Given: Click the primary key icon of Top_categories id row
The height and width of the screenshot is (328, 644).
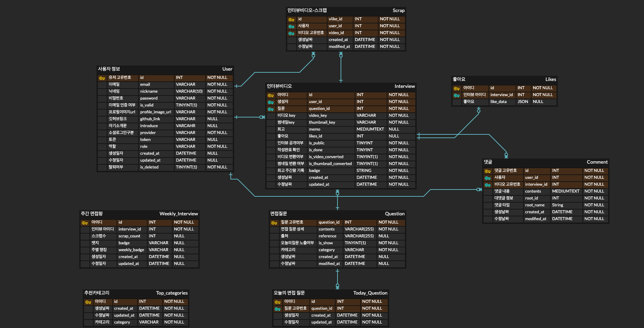Looking at the screenshot, I should tap(88, 302).
